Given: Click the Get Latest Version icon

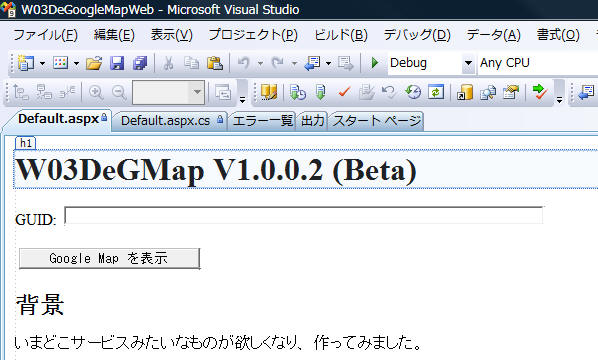Looking at the screenshot, I should point(298,92).
